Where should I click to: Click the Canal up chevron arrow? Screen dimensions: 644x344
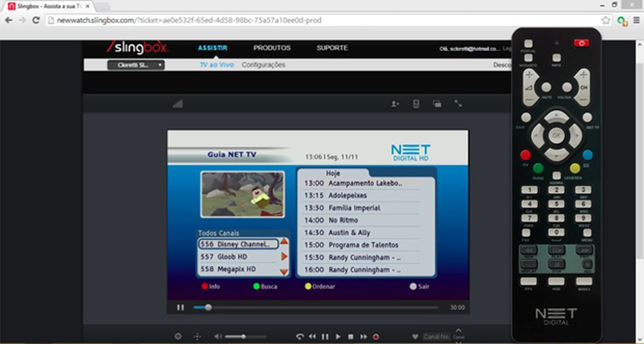[458, 330]
